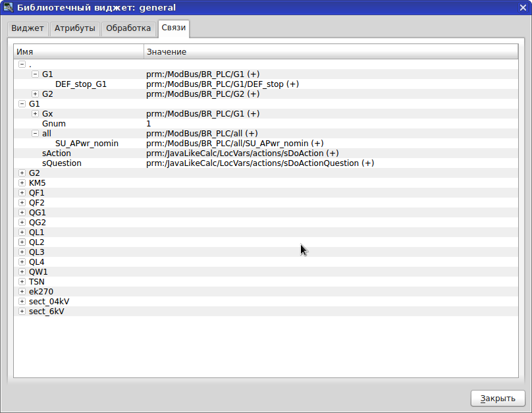Click the Значение column header
This screenshot has width=532, height=413.
click(331, 51)
